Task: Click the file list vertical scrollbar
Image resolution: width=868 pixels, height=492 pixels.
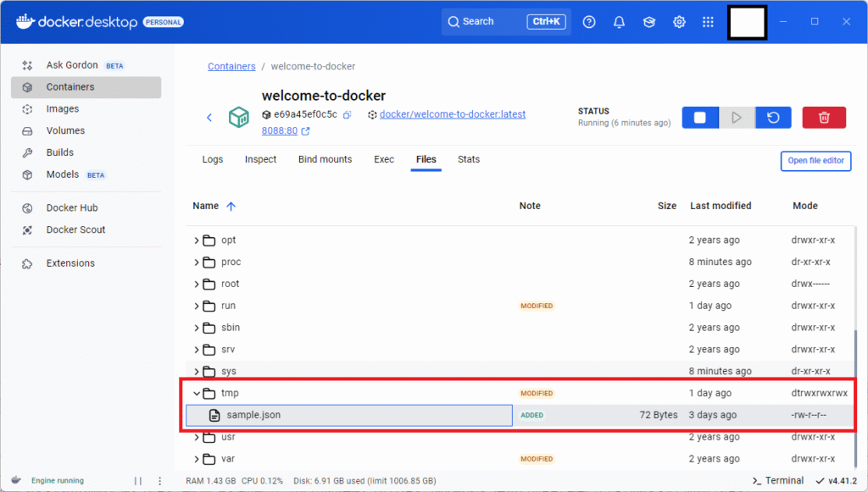Action: 858,399
